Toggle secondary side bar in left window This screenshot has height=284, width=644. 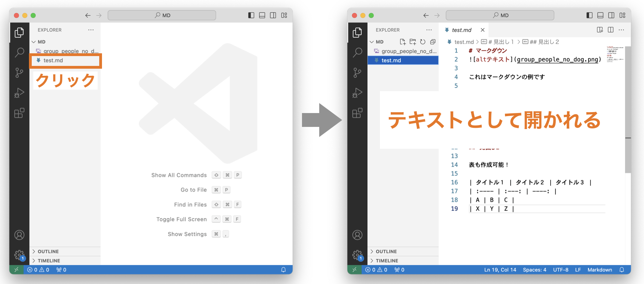(273, 15)
